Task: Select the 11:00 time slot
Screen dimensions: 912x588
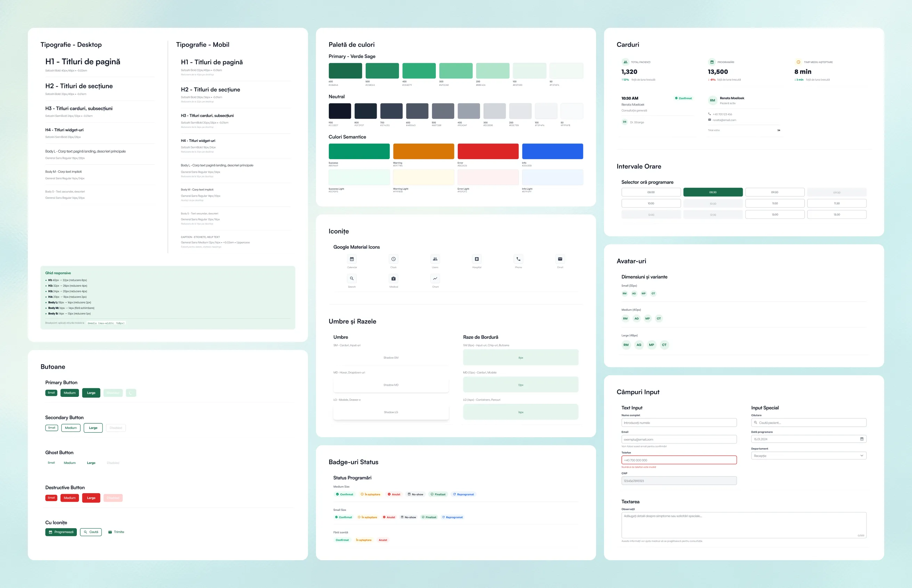Action: (x=775, y=203)
